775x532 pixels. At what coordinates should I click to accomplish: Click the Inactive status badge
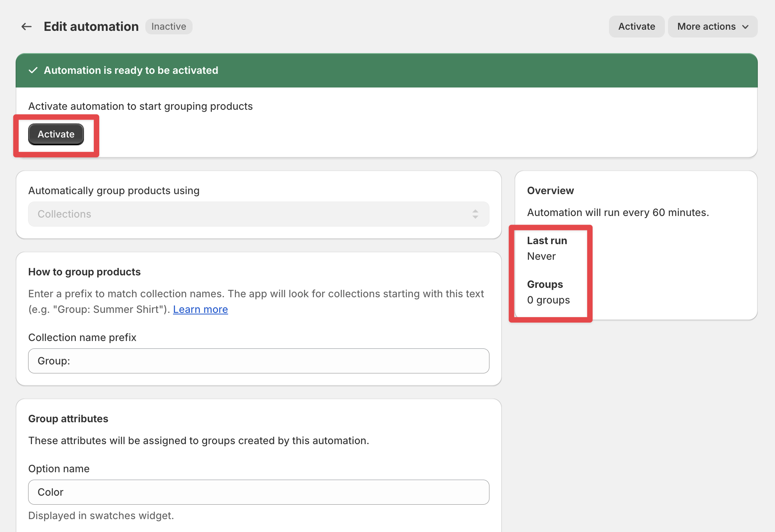tap(169, 27)
